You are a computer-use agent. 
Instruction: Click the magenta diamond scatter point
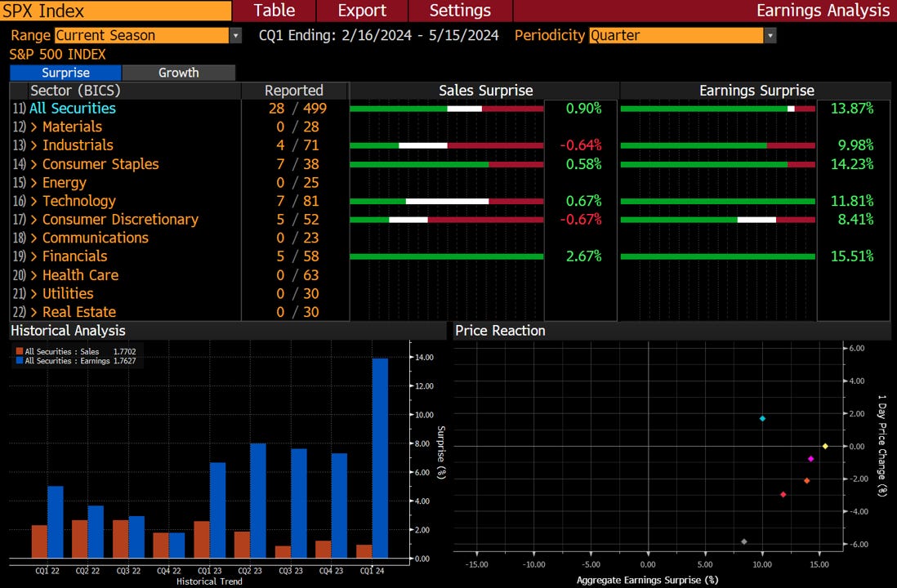(810, 459)
